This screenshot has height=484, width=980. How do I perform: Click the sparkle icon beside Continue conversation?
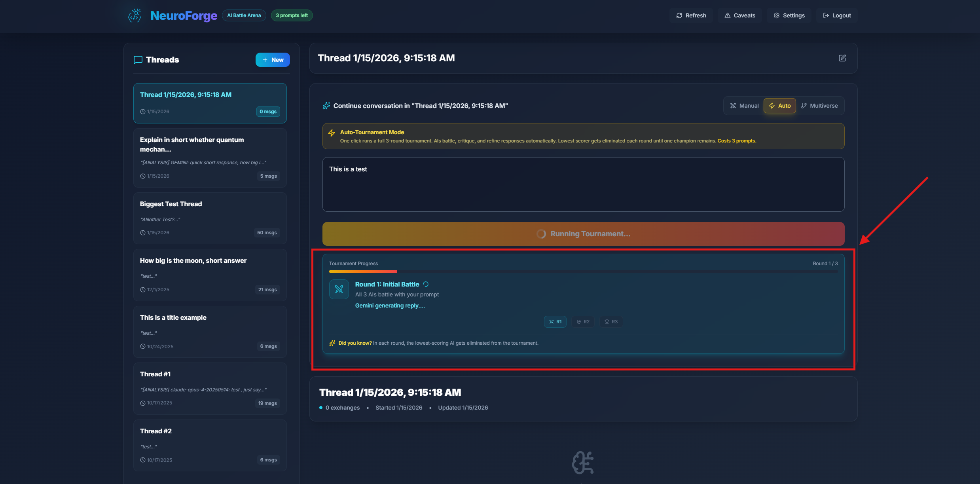click(x=326, y=106)
